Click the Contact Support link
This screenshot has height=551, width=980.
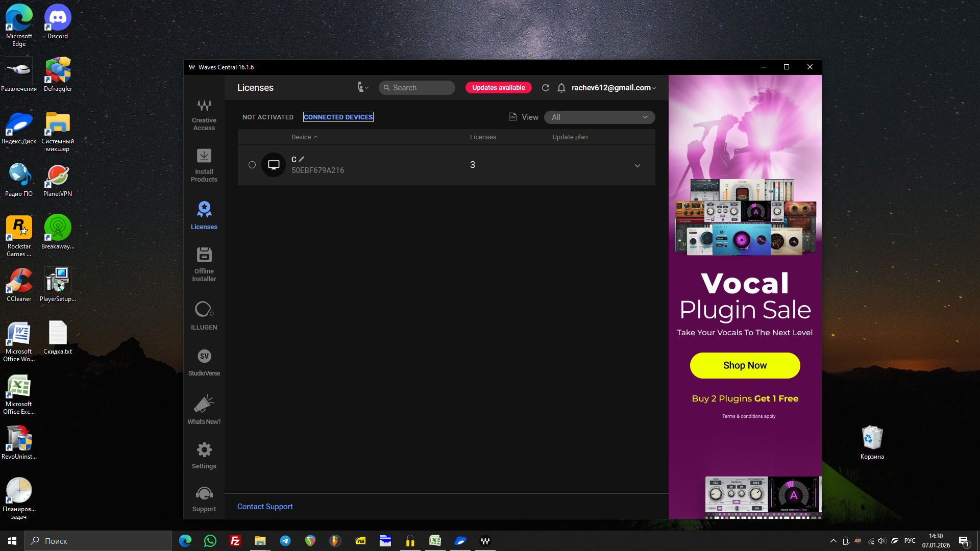[265, 507]
